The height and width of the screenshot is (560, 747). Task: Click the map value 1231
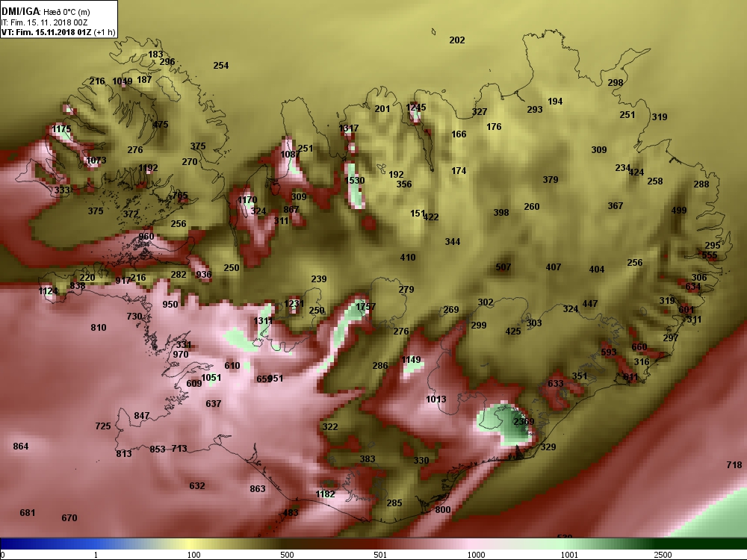click(x=294, y=303)
